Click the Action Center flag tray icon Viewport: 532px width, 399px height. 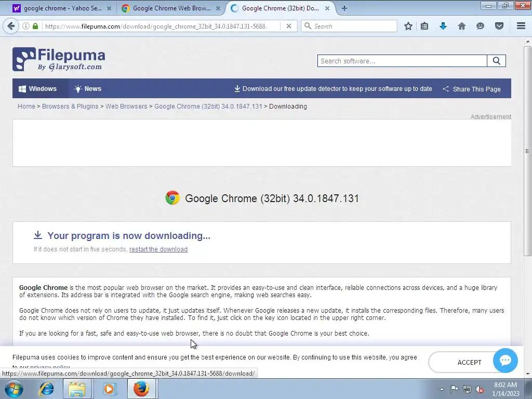tap(454, 389)
